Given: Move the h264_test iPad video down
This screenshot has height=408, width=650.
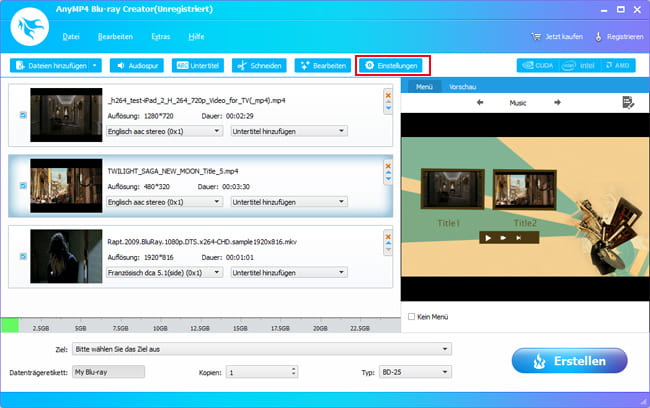Looking at the screenshot, I should pyautogui.click(x=388, y=109).
